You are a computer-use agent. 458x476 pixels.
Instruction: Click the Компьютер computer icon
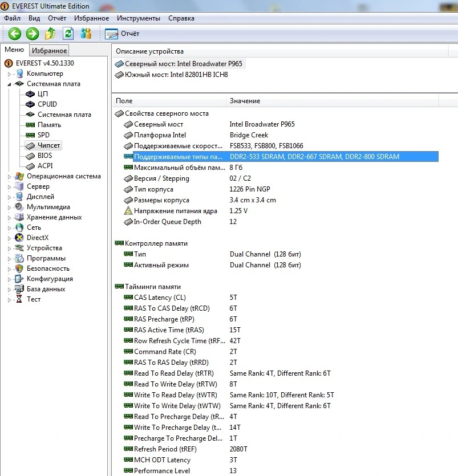[19, 74]
